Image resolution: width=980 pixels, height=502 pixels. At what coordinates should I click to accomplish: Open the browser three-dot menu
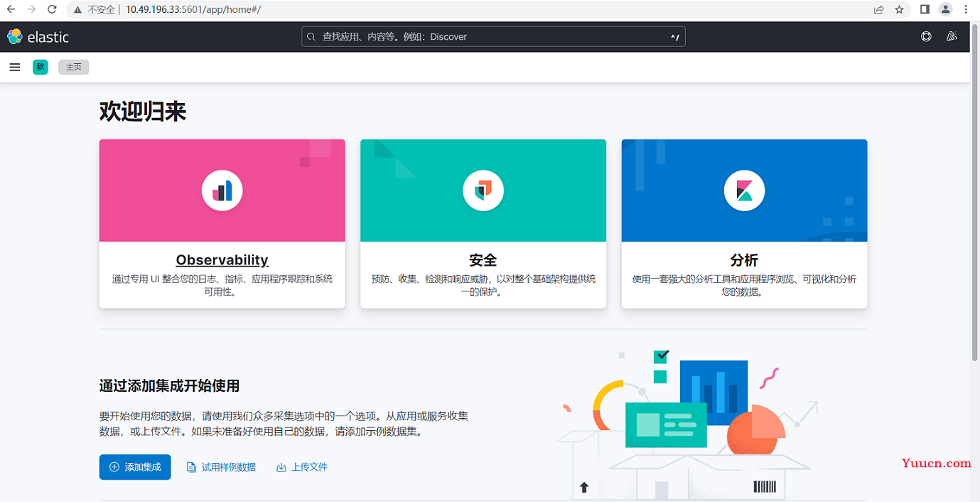point(966,9)
